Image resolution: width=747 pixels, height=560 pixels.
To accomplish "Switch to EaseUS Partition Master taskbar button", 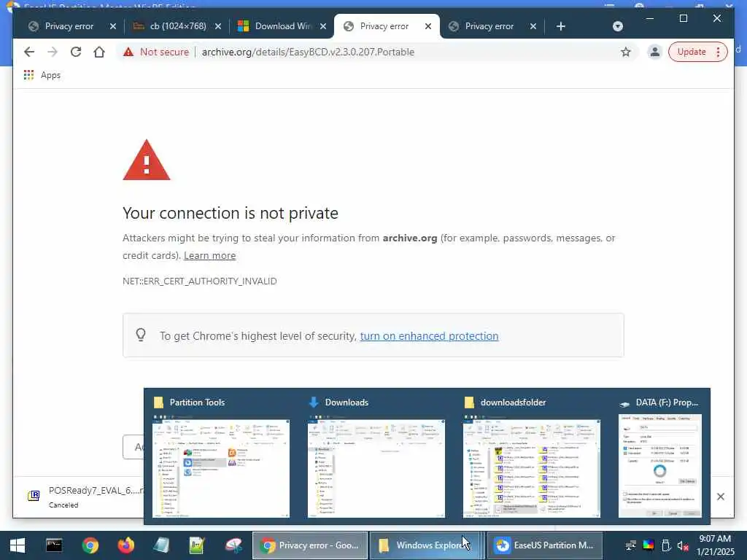I will [544, 545].
